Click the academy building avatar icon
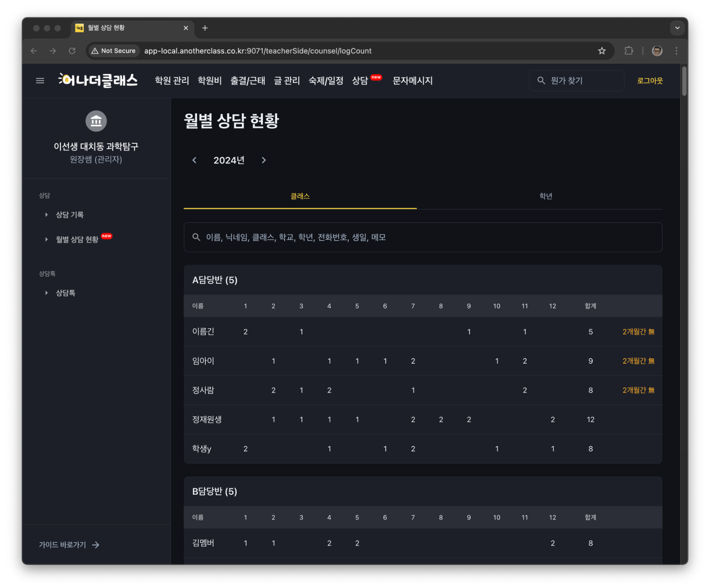 [x=96, y=121]
